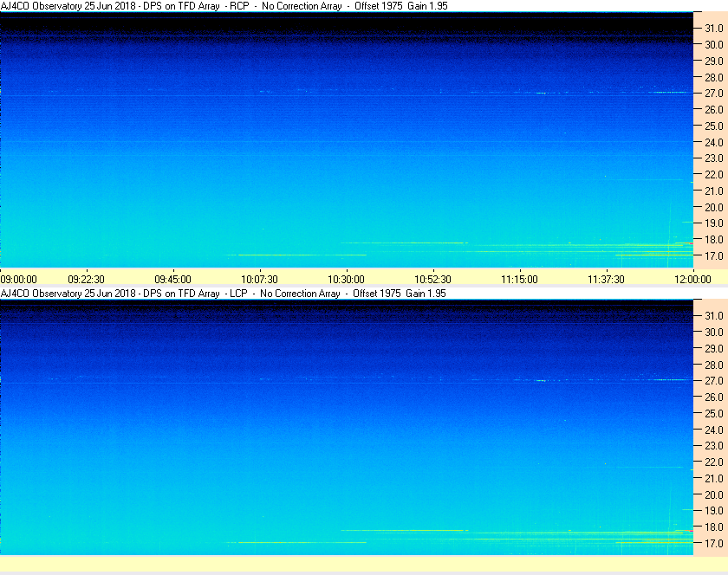Click 18.0 frequency label in RCP panel
728x575 pixels.
714,240
